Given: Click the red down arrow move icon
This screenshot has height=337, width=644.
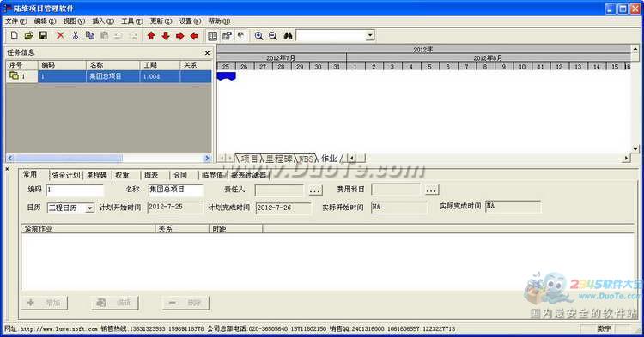Looking at the screenshot, I should point(166,36).
